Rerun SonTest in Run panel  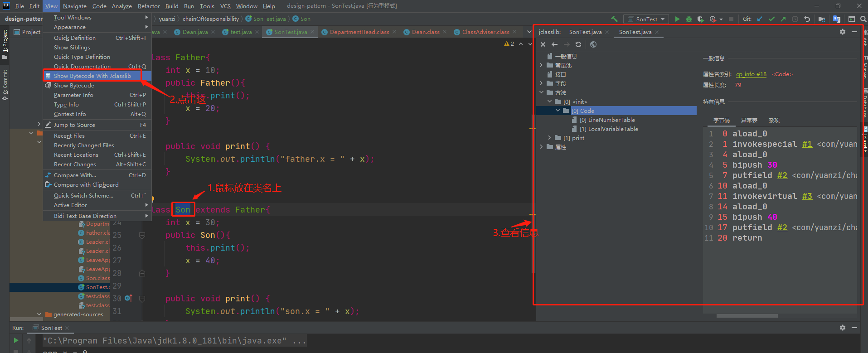(16, 340)
